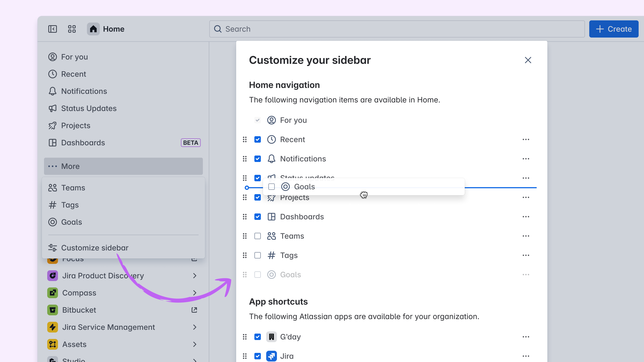Open more options for Projects row
Screen dimensions: 644x362
tap(526, 197)
